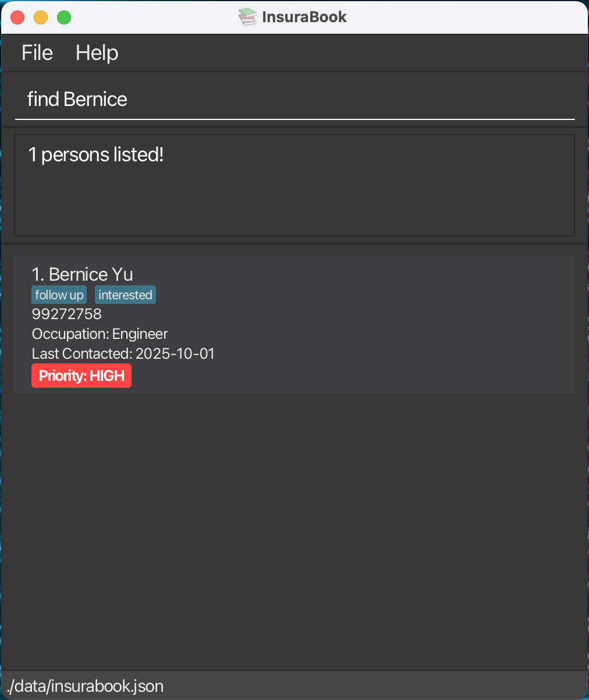The width and height of the screenshot is (589, 700).
Task: Open the Help menu
Action: pos(97,52)
